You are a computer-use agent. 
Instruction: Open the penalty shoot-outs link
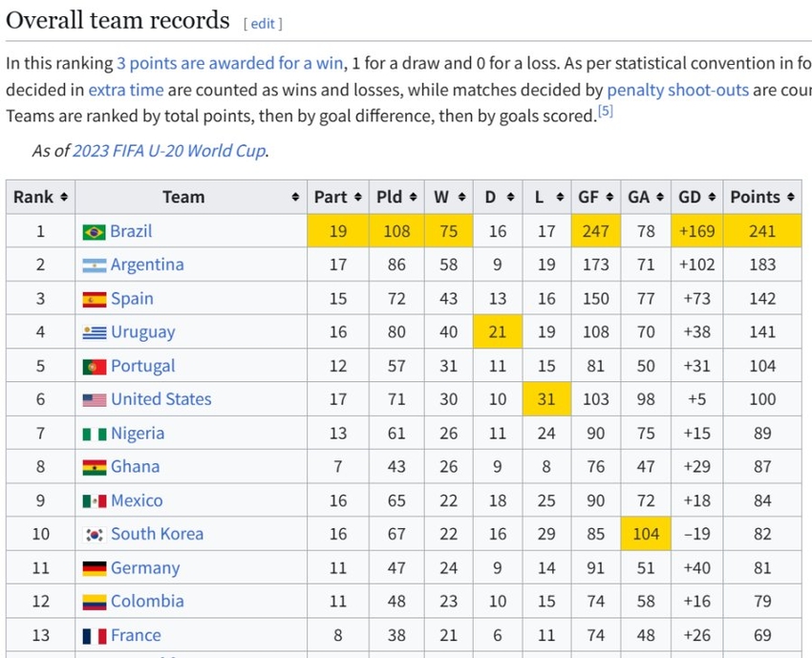[x=677, y=90]
